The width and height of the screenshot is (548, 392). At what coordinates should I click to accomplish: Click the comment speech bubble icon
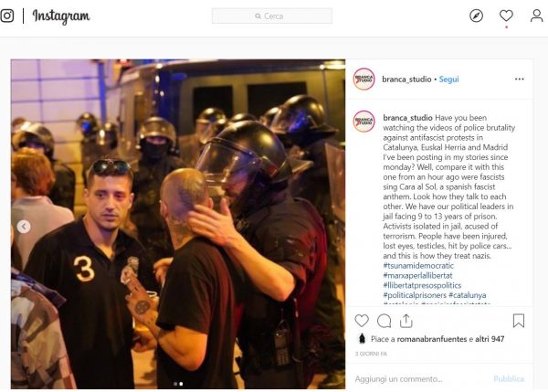click(x=385, y=321)
